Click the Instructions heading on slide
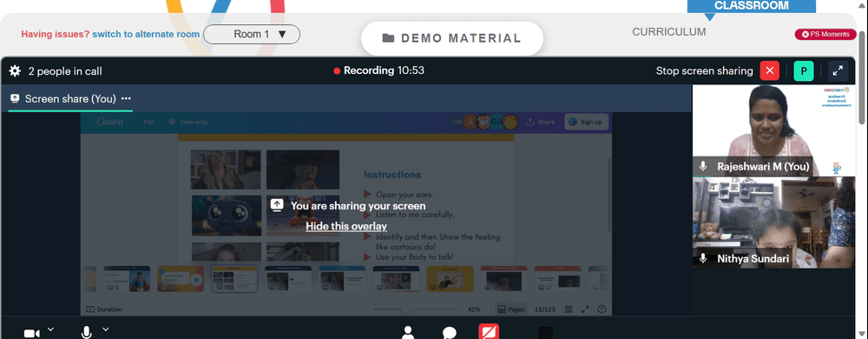 392,175
